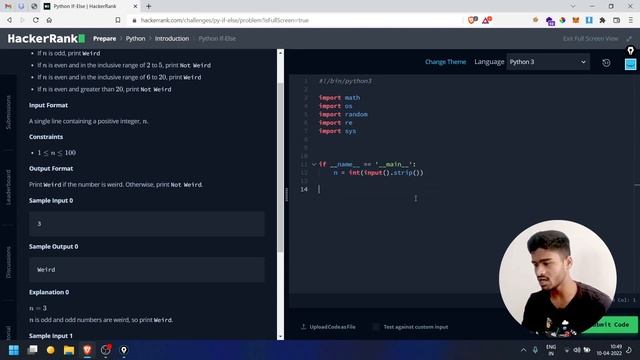
Task: Click Exit Full Screen View
Action: pos(590,39)
